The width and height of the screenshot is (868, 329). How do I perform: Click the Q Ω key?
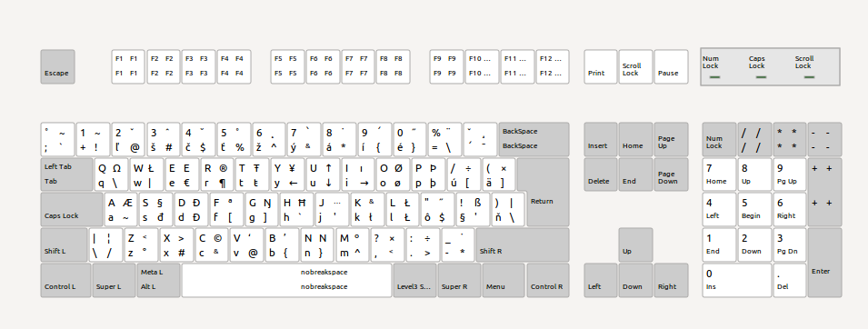(x=111, y=174)
